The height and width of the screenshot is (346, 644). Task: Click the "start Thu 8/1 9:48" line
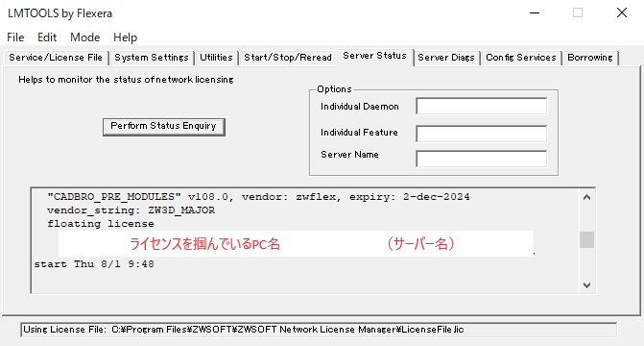pyautogui.click(x=94, y=264)
